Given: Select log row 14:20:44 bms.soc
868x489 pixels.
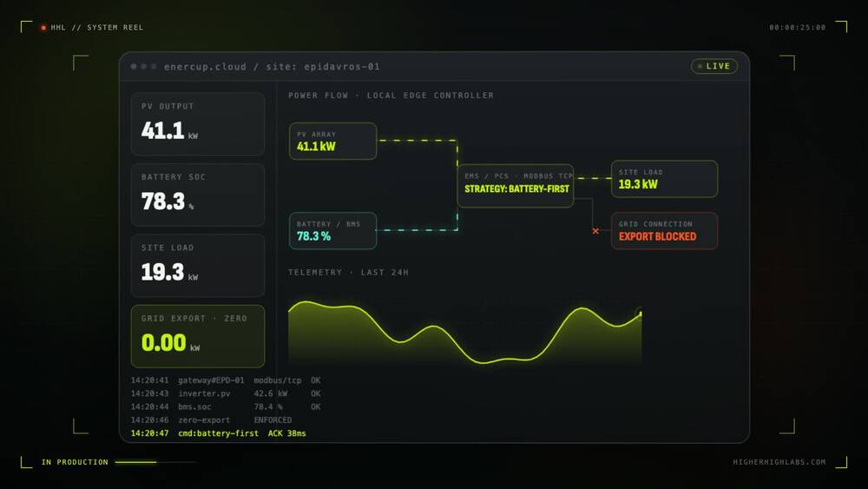Looking at the screenshot, I should coord(226,407).
